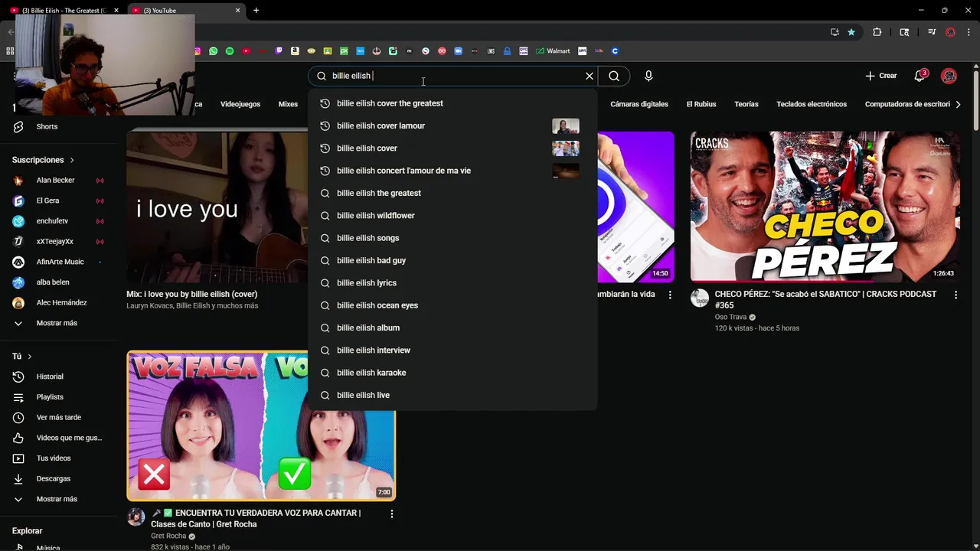Open alba belen channel subscription
This screenshot has width=980, height=551.
pos(53,282)
